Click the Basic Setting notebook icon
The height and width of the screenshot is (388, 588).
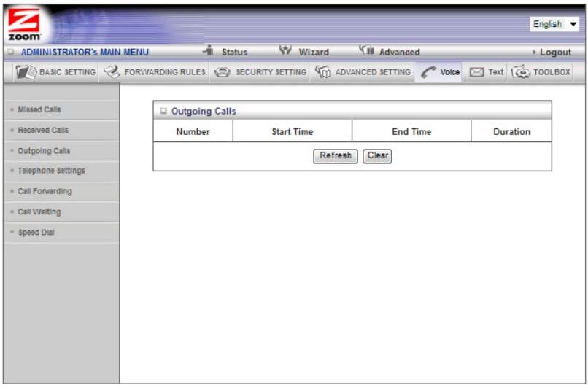point(26,72)
